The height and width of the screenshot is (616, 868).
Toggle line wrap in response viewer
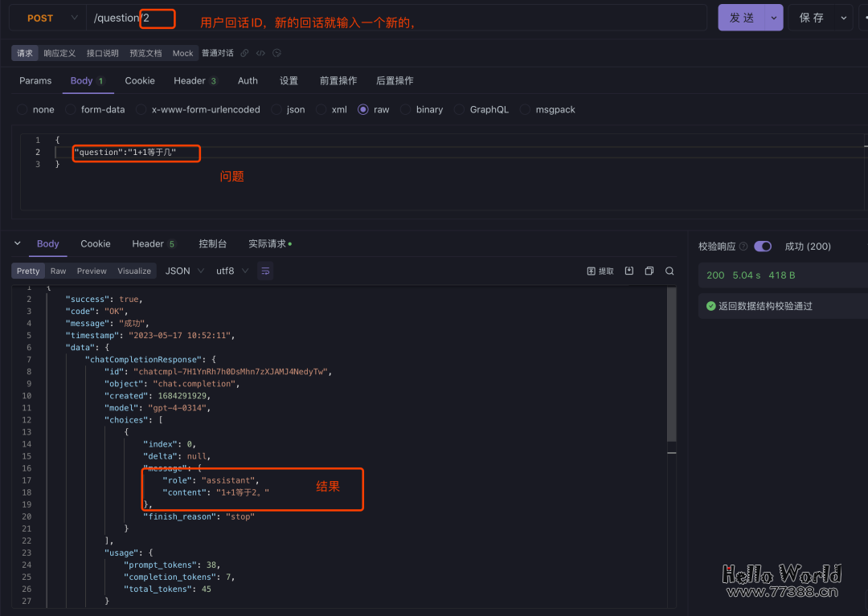pyautogui.click(x=265, y=271)
